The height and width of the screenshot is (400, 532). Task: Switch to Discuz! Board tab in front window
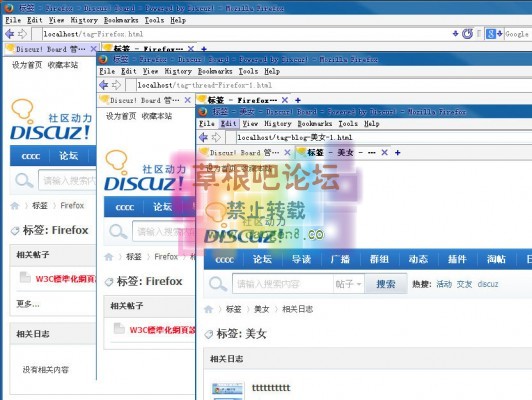(x=244, y=153)
